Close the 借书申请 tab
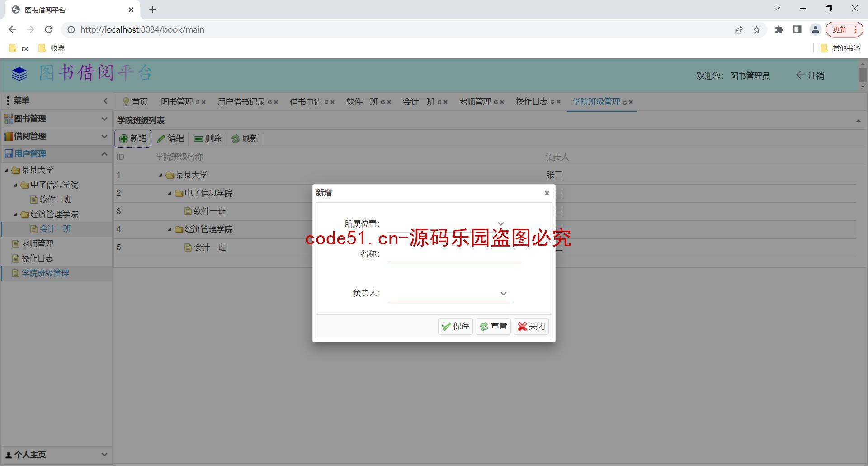The image size is (868, 466). [x=332, y=102]
